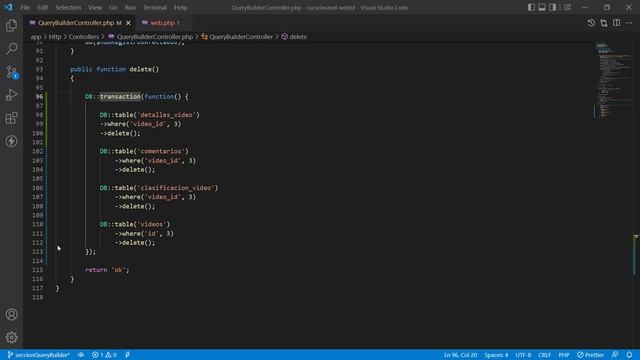Viewport: 640px width, 360px height.
Task: Click the VS Code logo icon
Action: click(9, 7)
